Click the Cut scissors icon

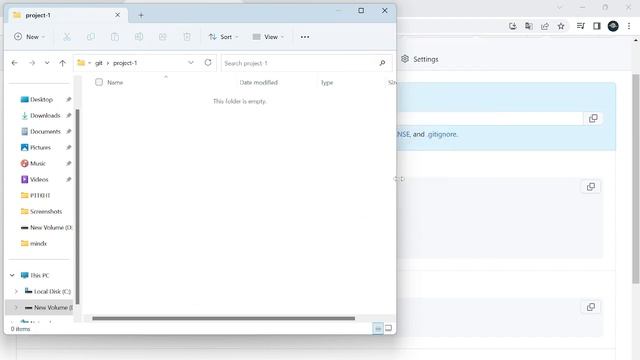coord(67,37)
